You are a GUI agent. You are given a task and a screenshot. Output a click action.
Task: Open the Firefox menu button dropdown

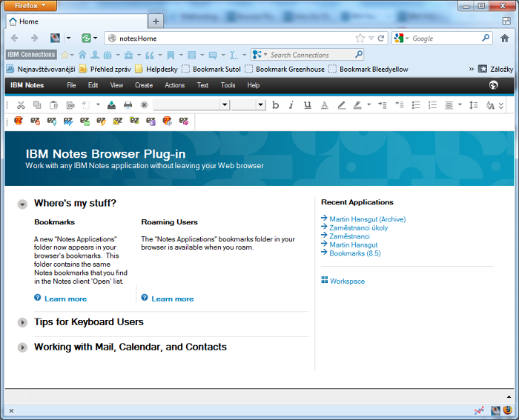pyautogui.click(x=31, y=6)
